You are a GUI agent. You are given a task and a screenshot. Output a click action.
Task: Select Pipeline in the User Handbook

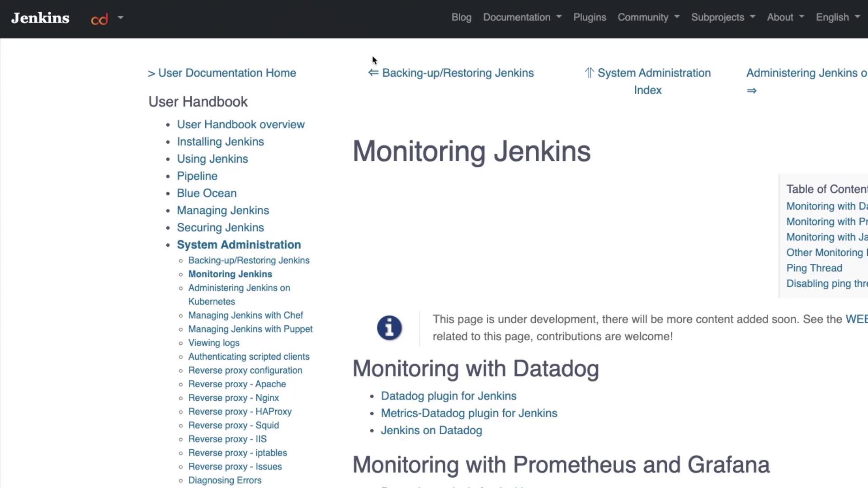197,176
